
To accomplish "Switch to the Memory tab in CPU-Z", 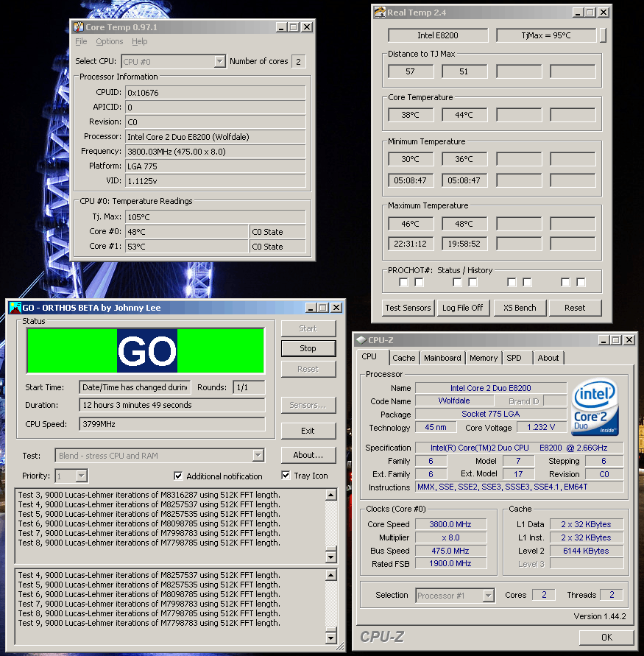I will coord(484,358).
